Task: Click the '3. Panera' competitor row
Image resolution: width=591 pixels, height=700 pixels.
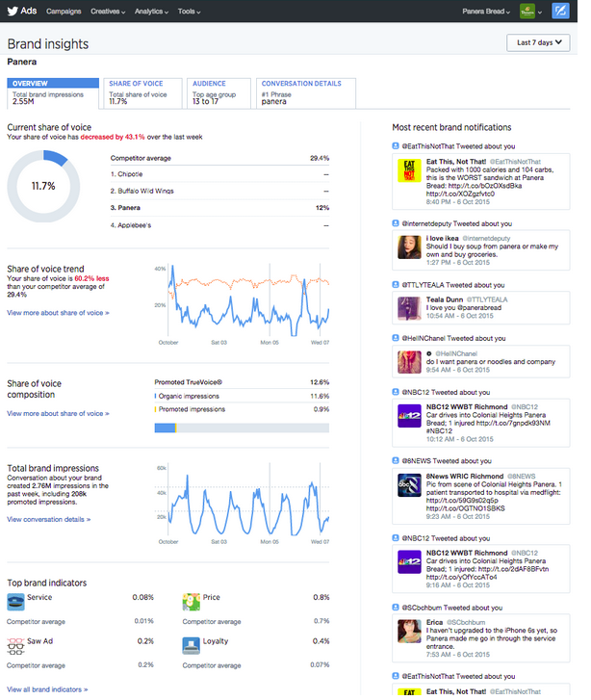Action: pyautogui.click(x=219, y=208)
